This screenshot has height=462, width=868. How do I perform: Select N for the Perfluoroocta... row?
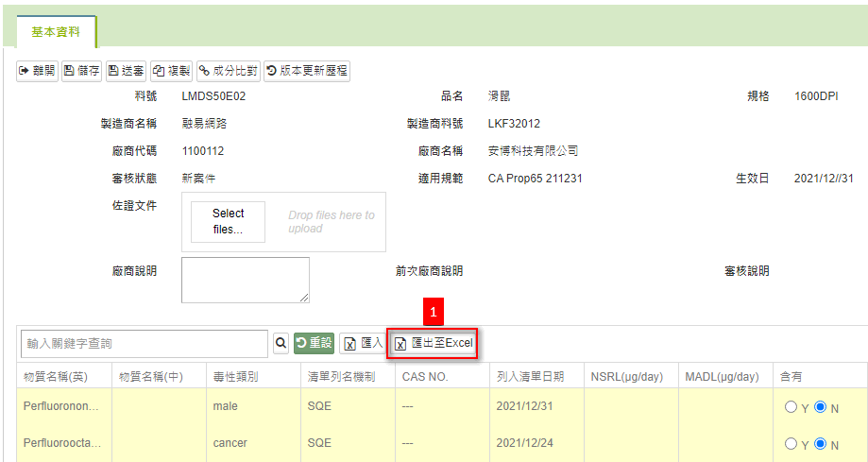coord(820,444)
